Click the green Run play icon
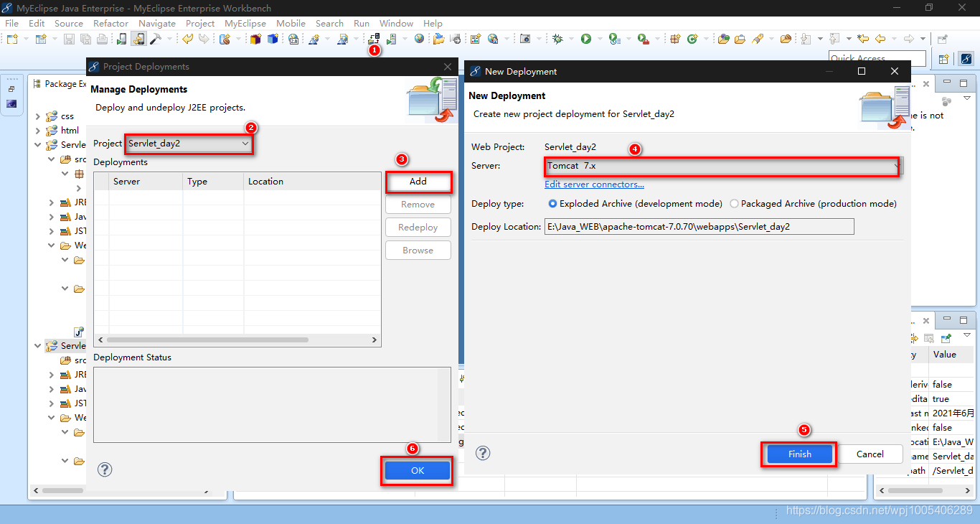 [586, 39]
